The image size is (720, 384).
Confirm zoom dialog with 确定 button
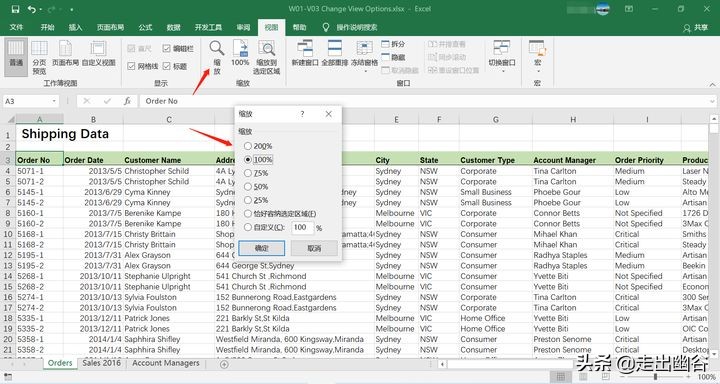pos(261,248)
